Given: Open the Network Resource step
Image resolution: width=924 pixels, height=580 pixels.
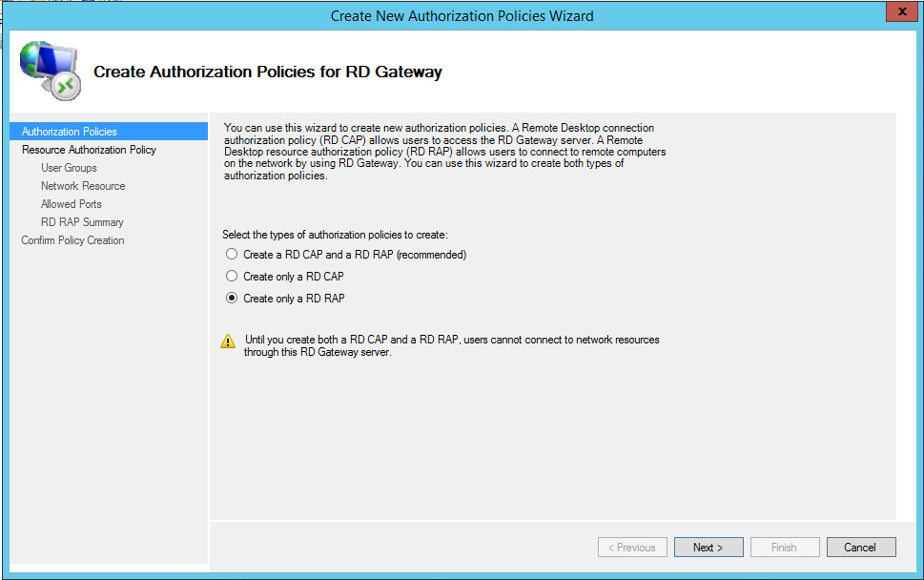Looking at the screenshot, I should point(83,186).
